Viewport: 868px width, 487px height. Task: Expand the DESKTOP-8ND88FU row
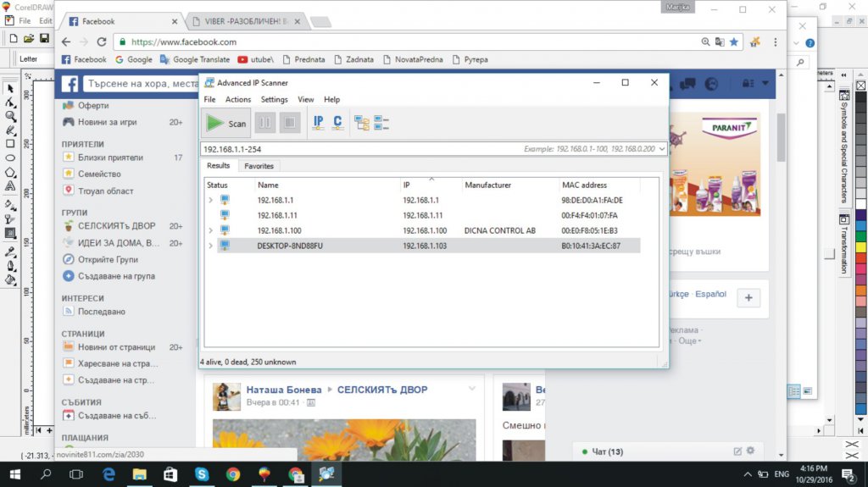(x=211, y=246)
